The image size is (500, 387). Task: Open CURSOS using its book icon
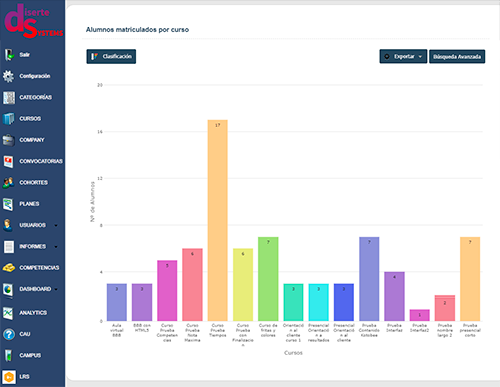click(9, 119)
